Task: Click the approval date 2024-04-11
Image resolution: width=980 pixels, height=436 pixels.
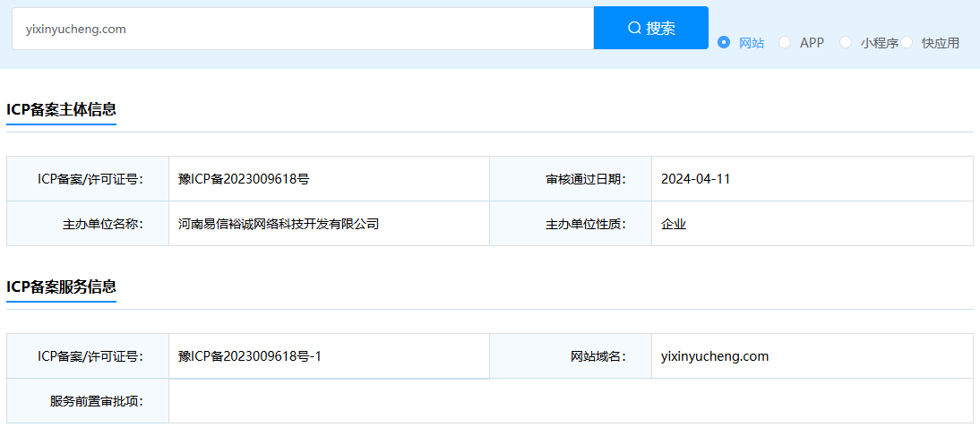Action: pyautogui.click(x=695, y=179)
